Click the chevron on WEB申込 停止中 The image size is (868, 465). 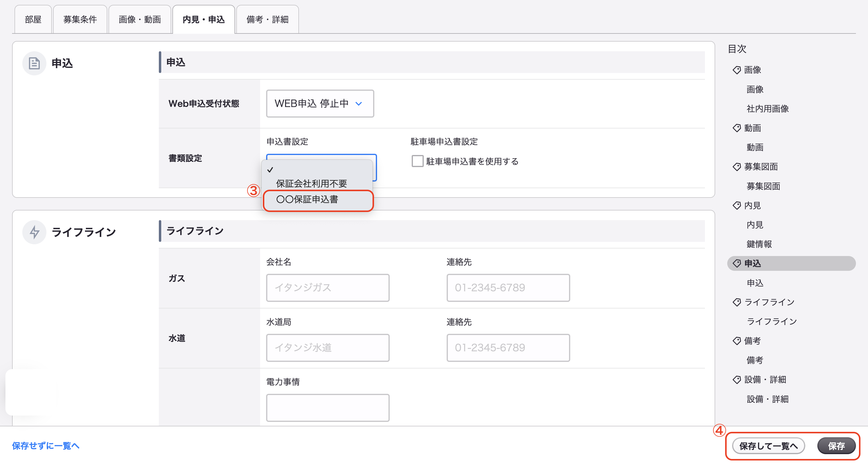(x=359, y=103)
